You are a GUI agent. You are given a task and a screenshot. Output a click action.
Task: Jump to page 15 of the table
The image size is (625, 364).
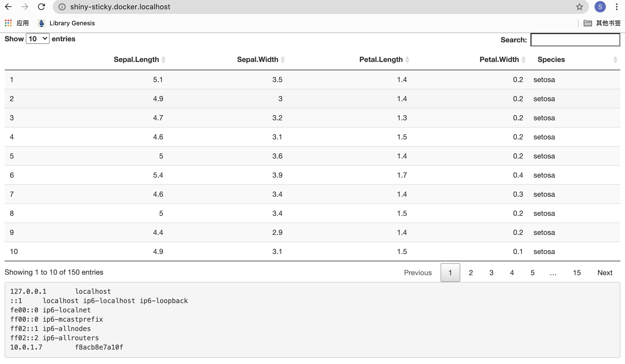click(577, 273)
